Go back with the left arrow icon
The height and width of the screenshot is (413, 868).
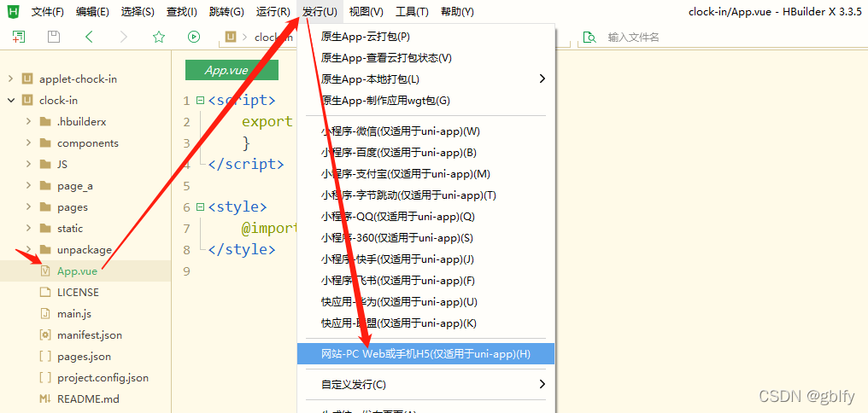(89, 37)
